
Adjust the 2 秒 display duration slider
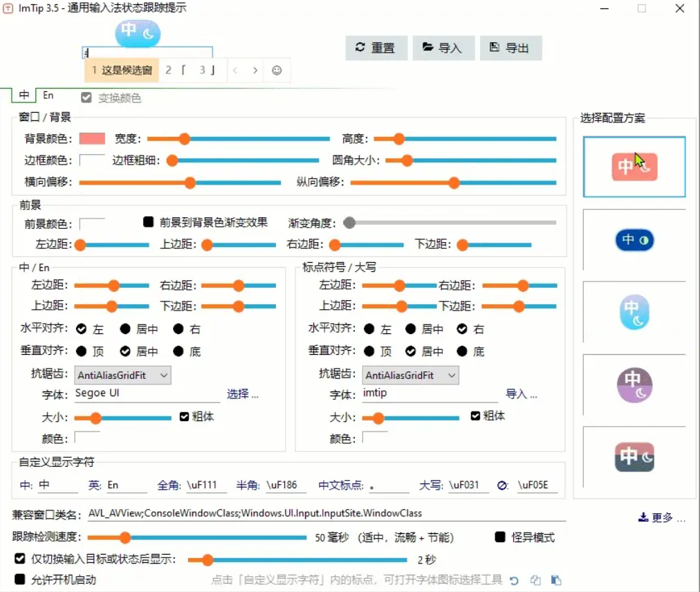click(297, 559)
